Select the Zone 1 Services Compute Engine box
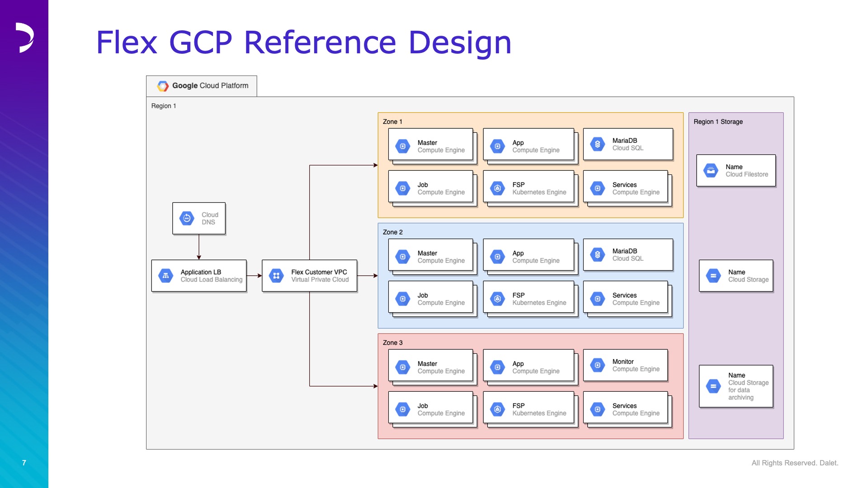Screen dimensions: 868x488 pyautogui.click(x=625, y=186)
